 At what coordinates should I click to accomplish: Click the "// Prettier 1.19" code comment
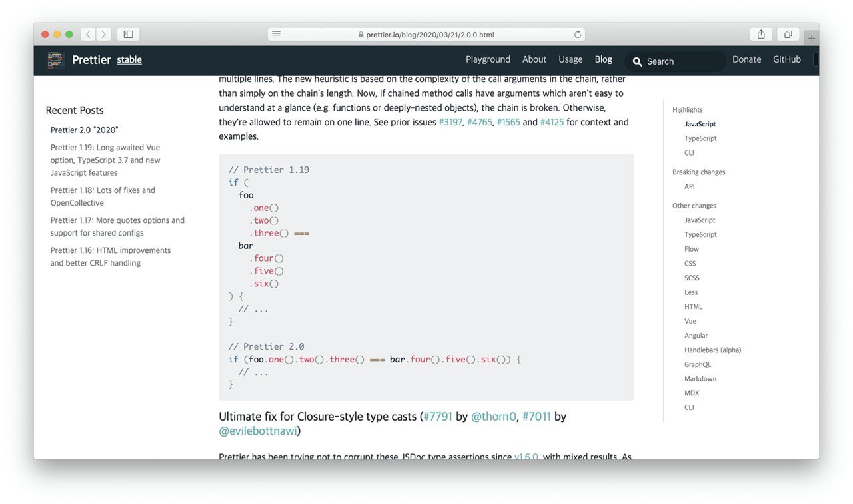269,170
